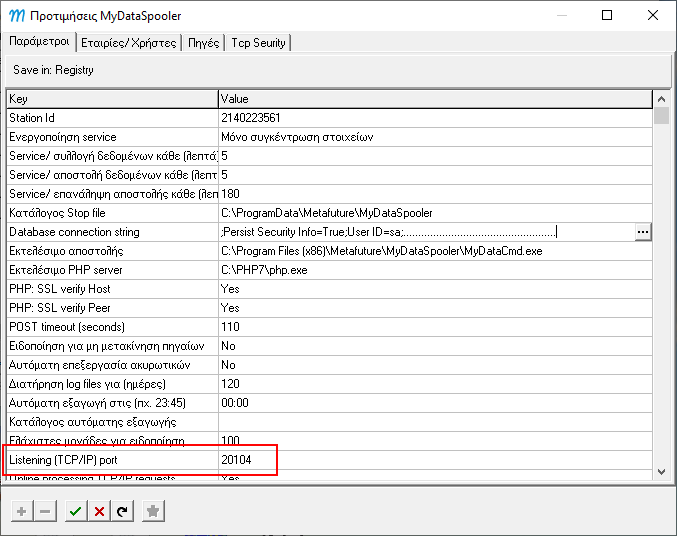Click the scrollbar down arrow
The image size is (677, 536).
click(x=661, y=472)
